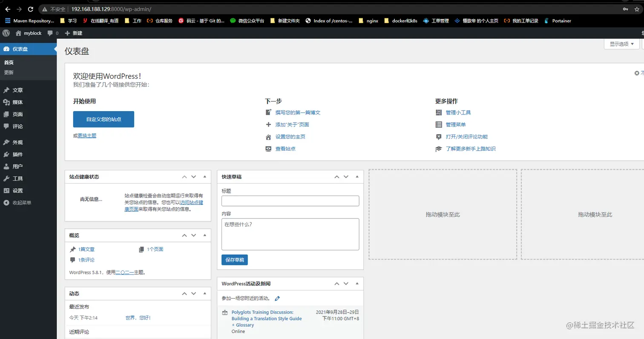Click 1篇文章 link in 概览
Viewport: 644px width, 339px height.
(86, 249)
